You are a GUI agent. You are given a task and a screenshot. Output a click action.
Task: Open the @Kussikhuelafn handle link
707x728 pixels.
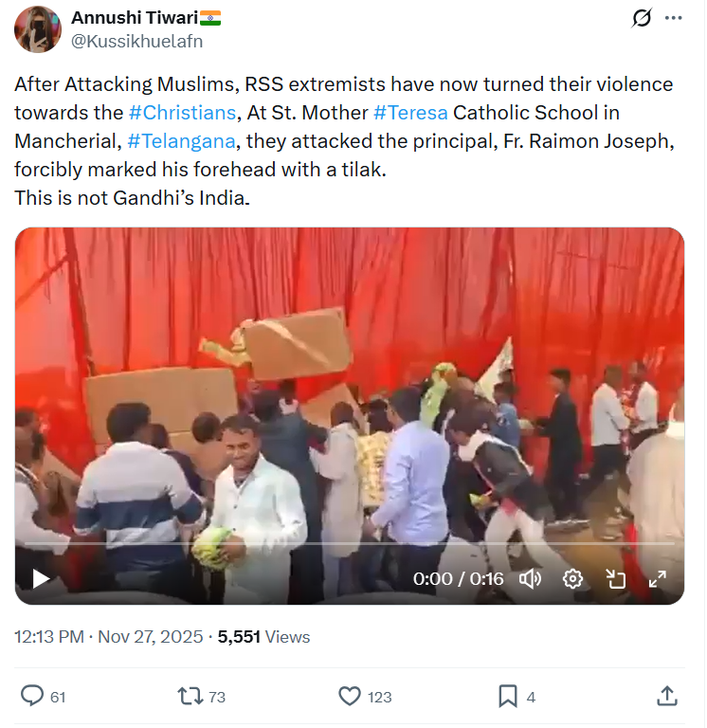coord(136,41)
